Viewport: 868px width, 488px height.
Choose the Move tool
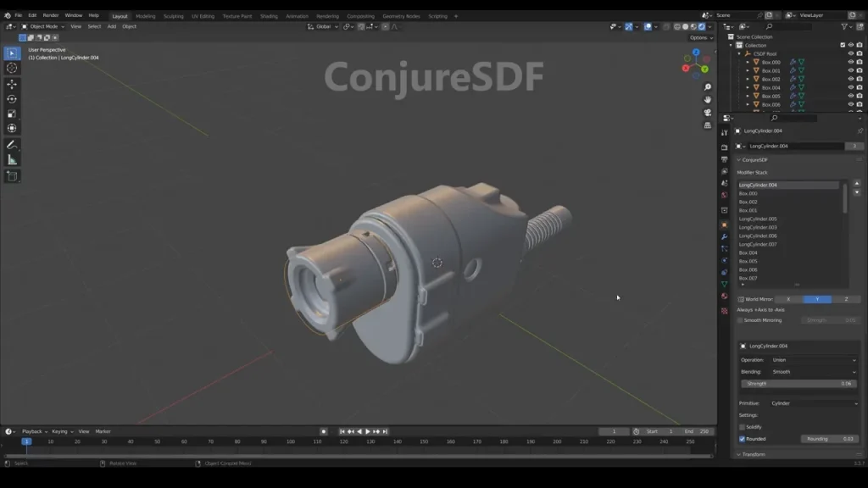coord(12,84)
